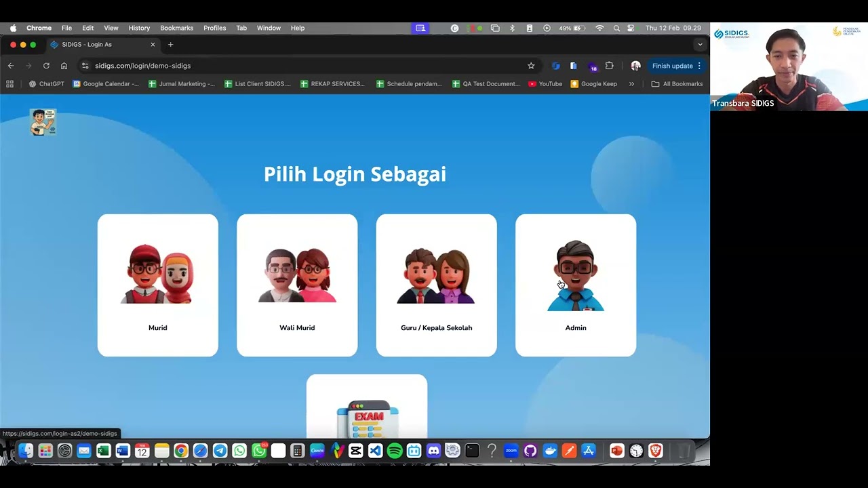The width and height of the screenshot is (868, 488).
Task: Open Launchpad from the dock
Action: tap(45, 451)
